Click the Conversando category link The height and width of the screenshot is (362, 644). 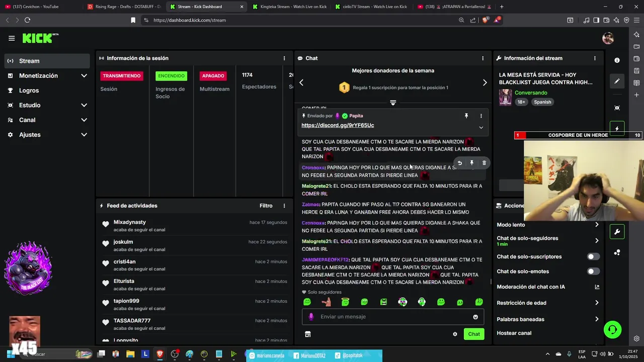tap(531, 93)
